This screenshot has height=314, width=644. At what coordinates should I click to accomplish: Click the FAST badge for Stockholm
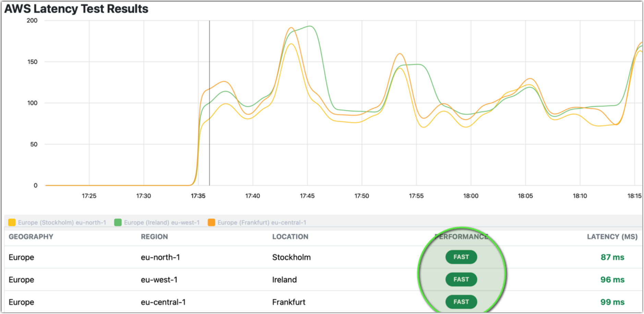[461, 257]
